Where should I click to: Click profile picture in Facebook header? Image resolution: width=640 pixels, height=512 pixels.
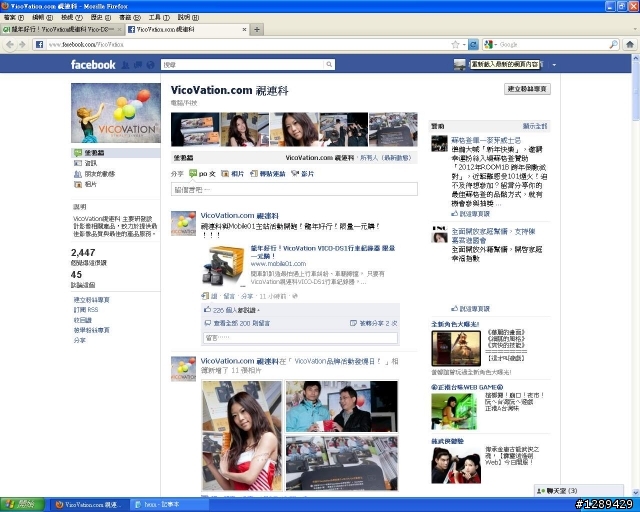[x=459, y=65]
